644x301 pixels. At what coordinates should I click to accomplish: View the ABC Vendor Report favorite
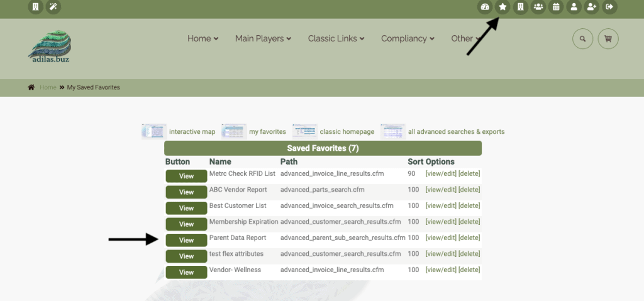pyautogui.click(x=186, y=192)
